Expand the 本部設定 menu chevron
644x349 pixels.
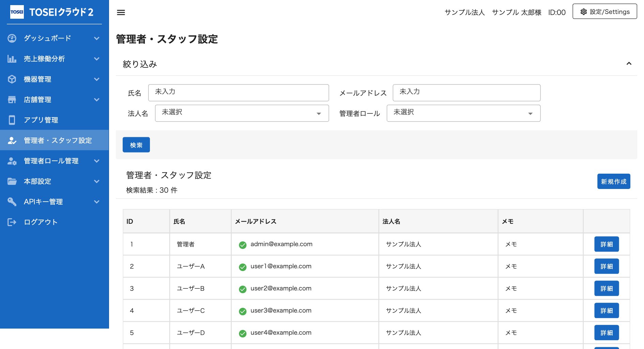(x=97, y=181)
